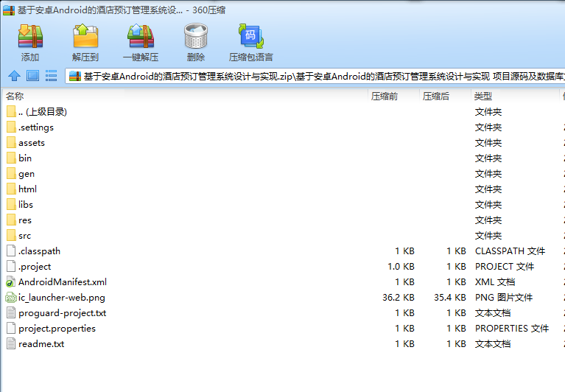Switch to list view mode
This screenshot has width=565, height=392.
point(51,76)
